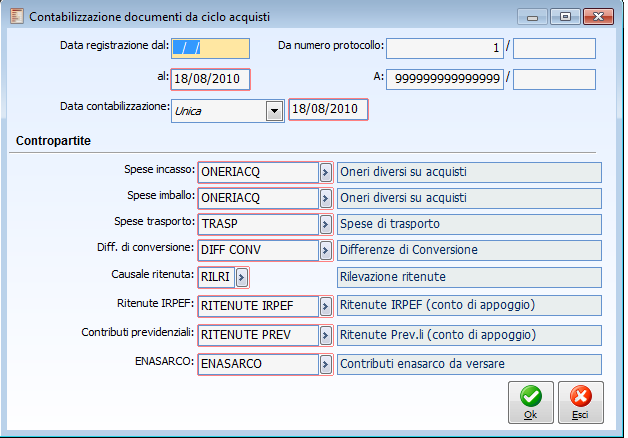Image resolution: width=628 pixels, height=438 pixels.
Task: Maximize the Contabilizzazione documenti window
Action: [565, 17]
